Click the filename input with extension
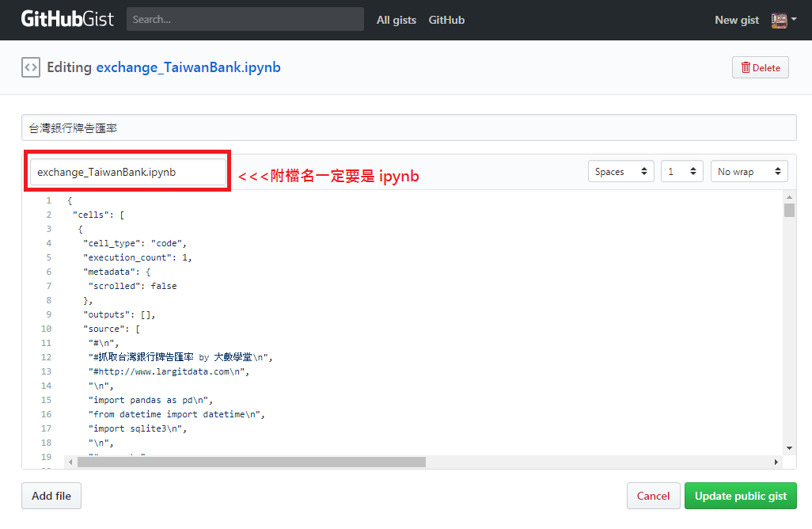812x529 pixels. click(x=128, y=172)
